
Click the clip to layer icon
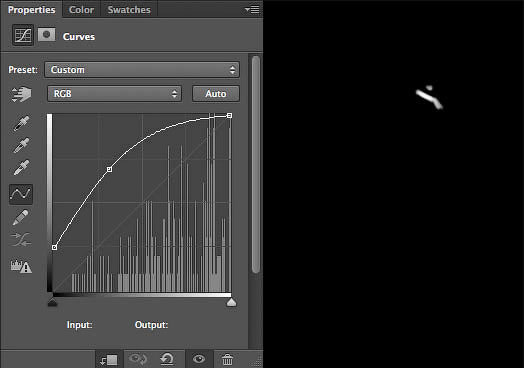(x=109, y=360)
